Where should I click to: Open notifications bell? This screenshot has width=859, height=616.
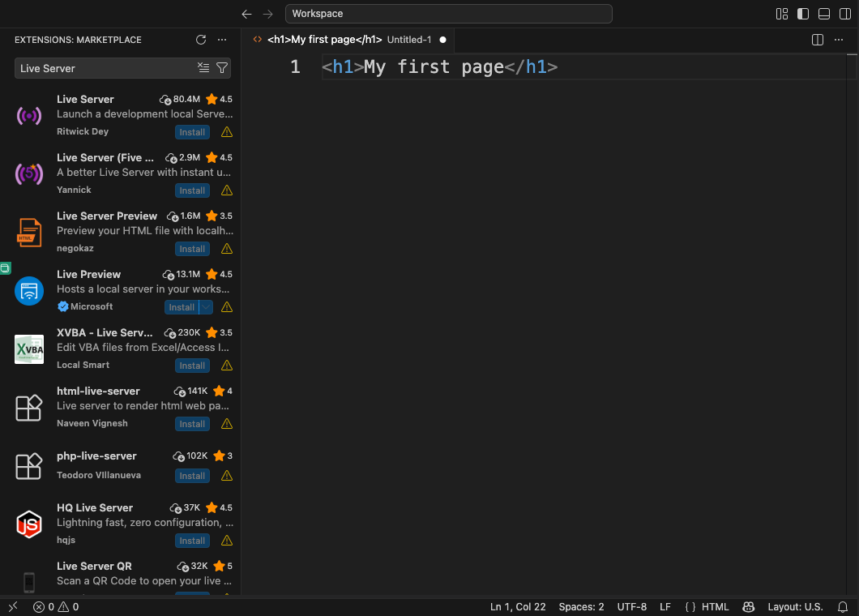tap(843, 607)
